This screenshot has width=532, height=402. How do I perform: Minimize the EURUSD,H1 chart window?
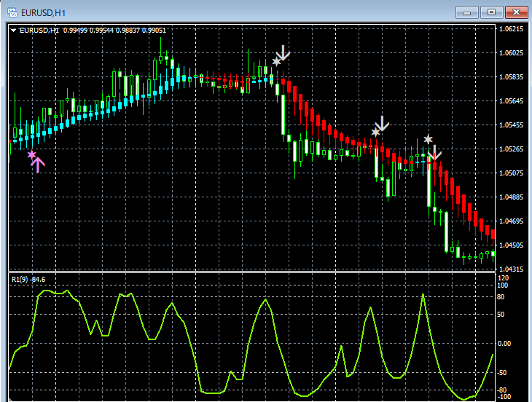click(467, 12)
